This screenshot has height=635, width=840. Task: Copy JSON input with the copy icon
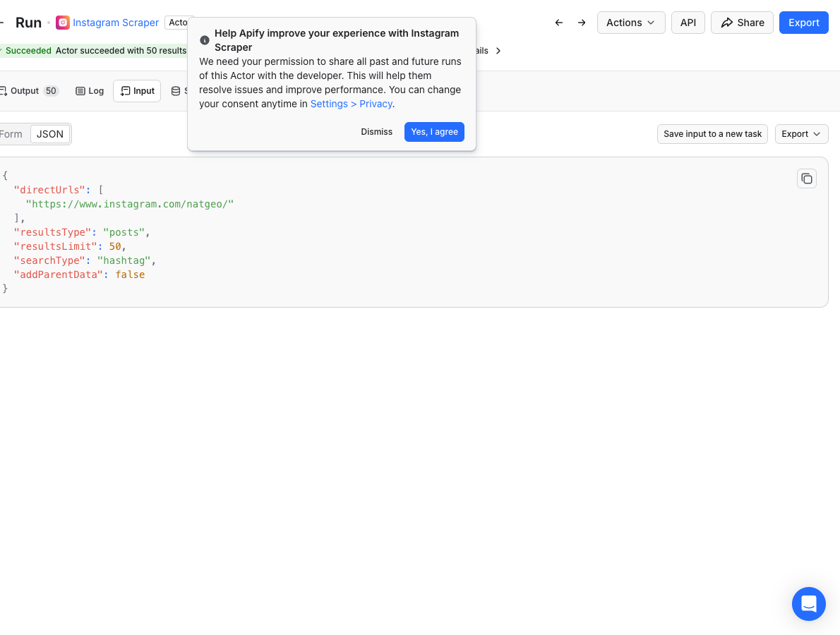(806, 179)
